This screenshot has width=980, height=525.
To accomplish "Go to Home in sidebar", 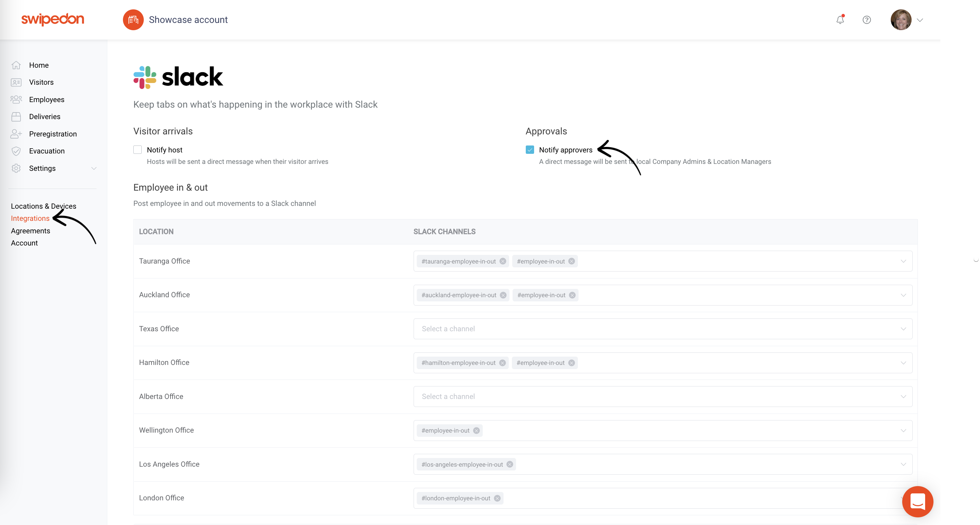I will pos(39,65).
